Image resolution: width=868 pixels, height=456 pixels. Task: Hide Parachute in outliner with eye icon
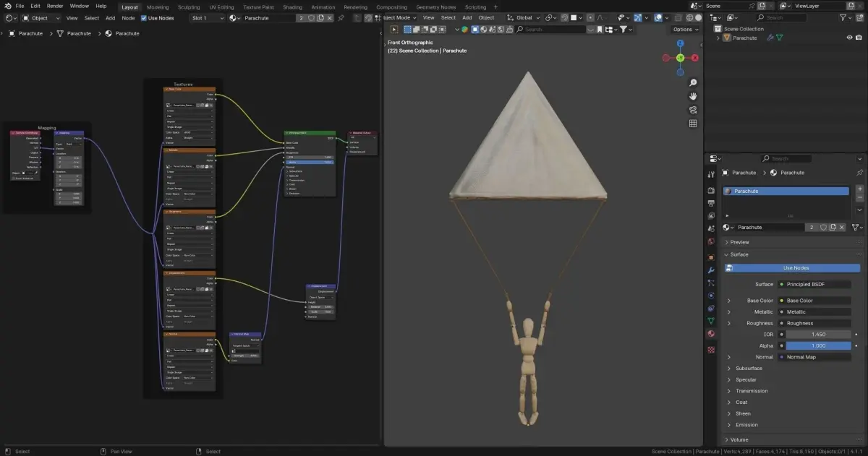[849, 38]
